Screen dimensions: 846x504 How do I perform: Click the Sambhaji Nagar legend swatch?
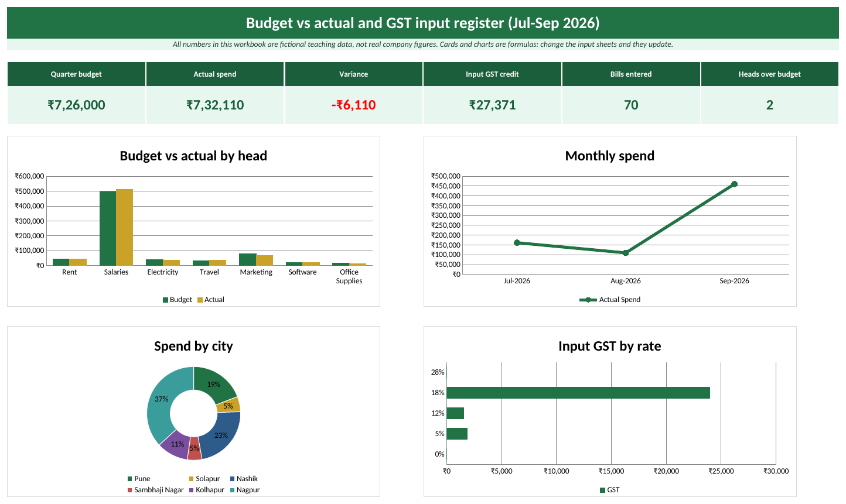pyautogui.click(x=129, y=490)
